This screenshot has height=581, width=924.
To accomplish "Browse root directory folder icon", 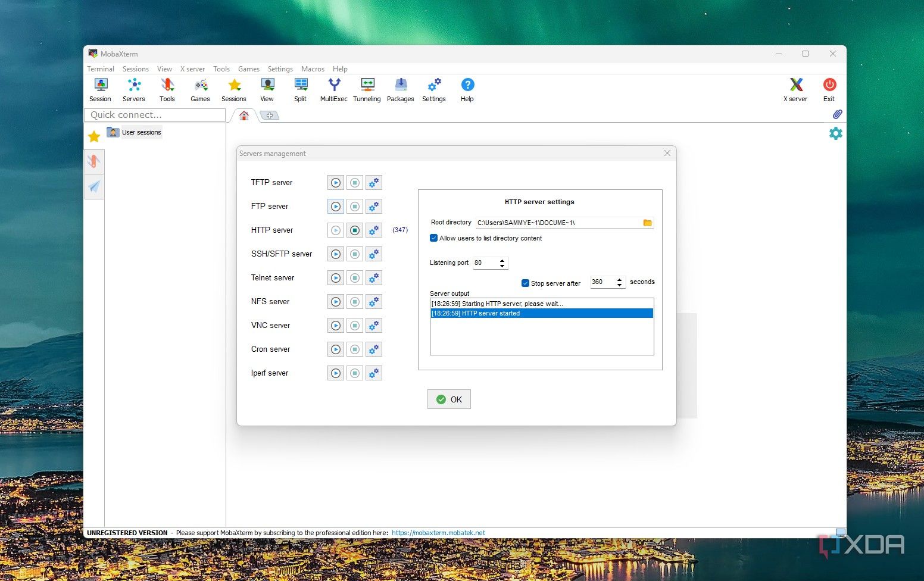I will [x=648, y=223].
